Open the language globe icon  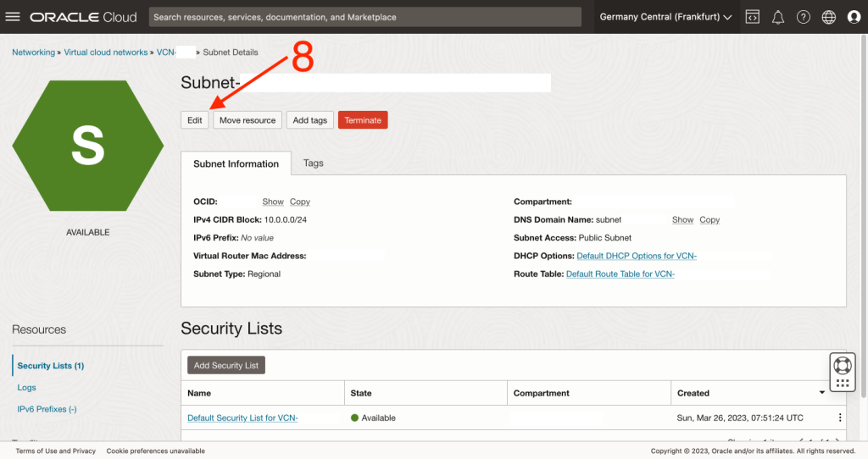click(x=829, y=17)
